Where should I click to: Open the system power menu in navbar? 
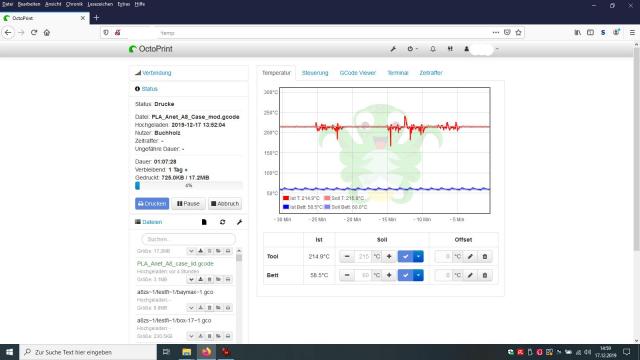(x=412, y=49)
